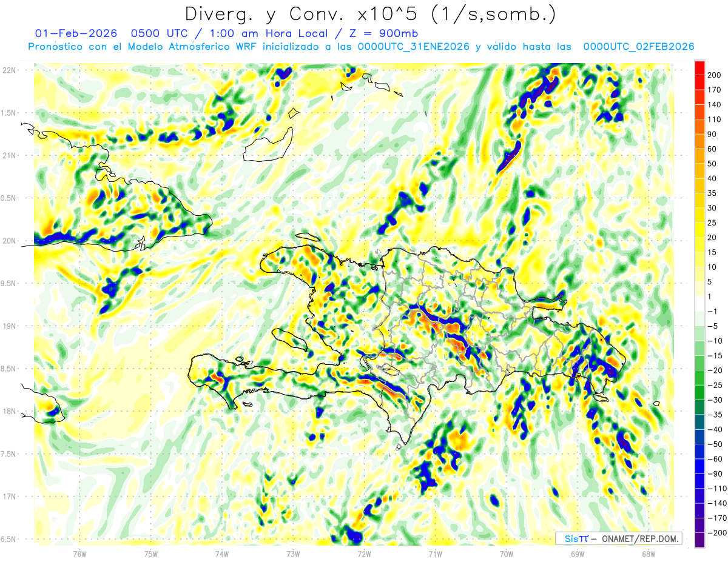Image resolution: width=728 pixels, height=562 pixels.
Task: Click the '74W' longitude label
Action: coord(222,554)
